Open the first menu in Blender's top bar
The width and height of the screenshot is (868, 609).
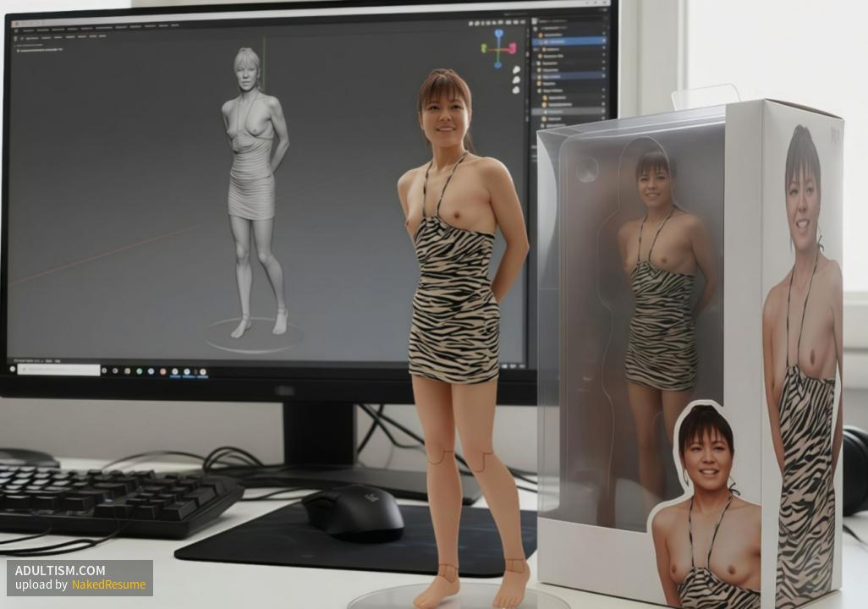tap(29, 28)
